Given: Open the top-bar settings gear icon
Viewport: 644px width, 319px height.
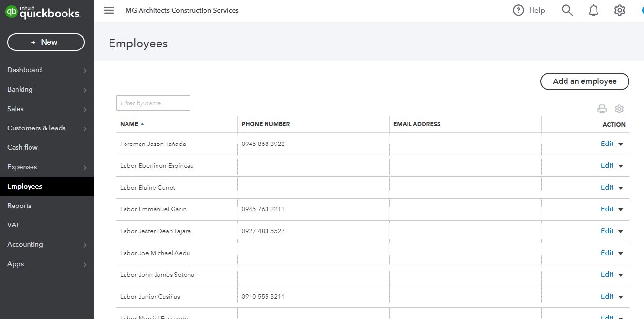Looking at the screenshot, I should click(620, 10).
